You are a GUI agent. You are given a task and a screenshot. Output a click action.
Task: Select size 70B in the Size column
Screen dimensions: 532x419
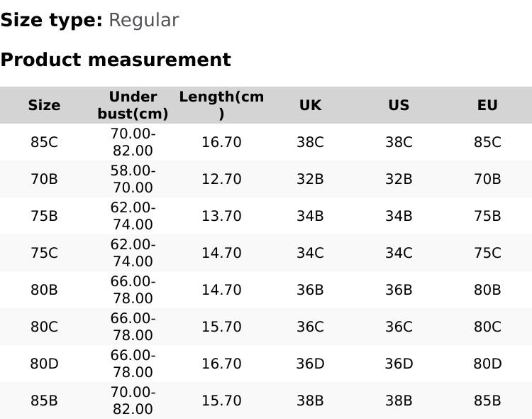tap(44, 179)
